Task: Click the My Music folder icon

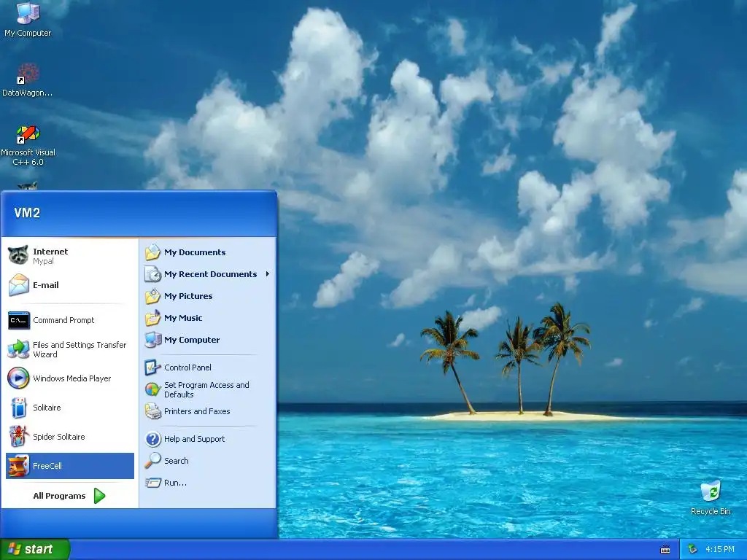Action: 153,318
